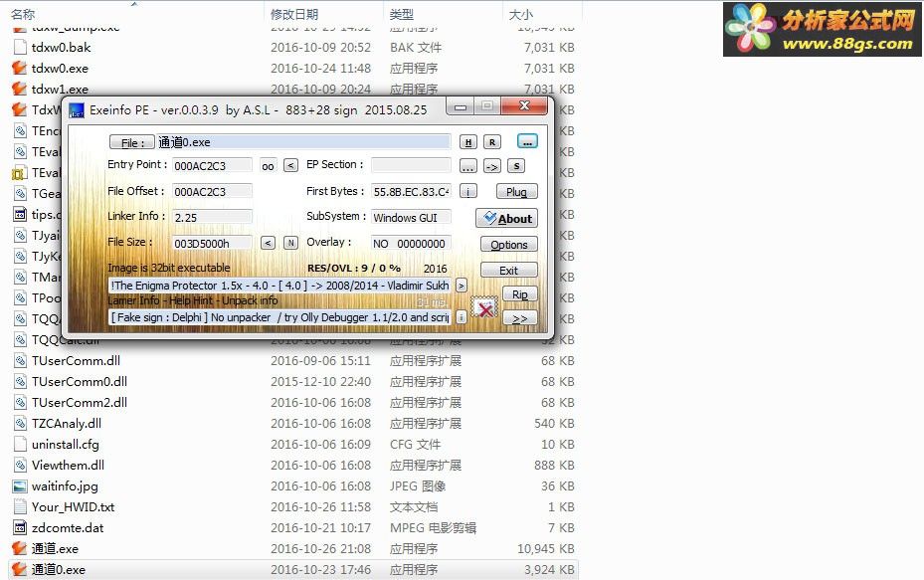Click the < button beside Entry Point field
Screen dimensions: 924x580
tap(290, 165)
